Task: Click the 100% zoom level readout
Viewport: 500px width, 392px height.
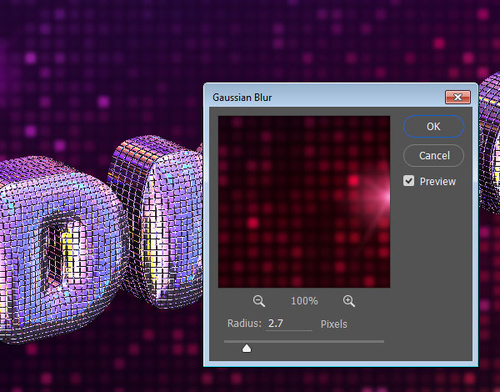Action: (x=304, y=301)
